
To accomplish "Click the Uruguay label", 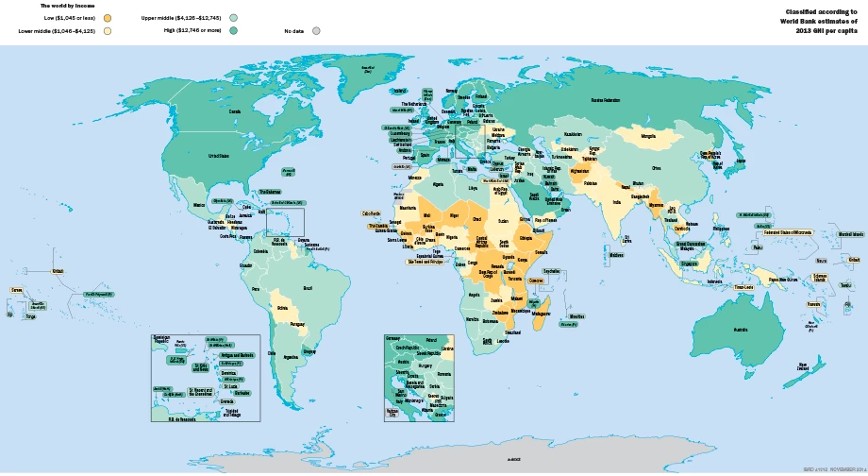I will 309,352.
